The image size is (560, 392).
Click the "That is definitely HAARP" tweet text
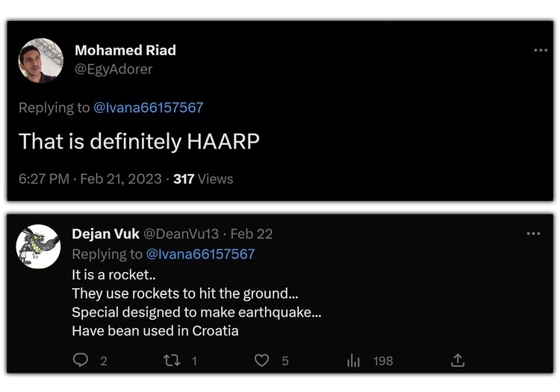[x=139, y=142]
